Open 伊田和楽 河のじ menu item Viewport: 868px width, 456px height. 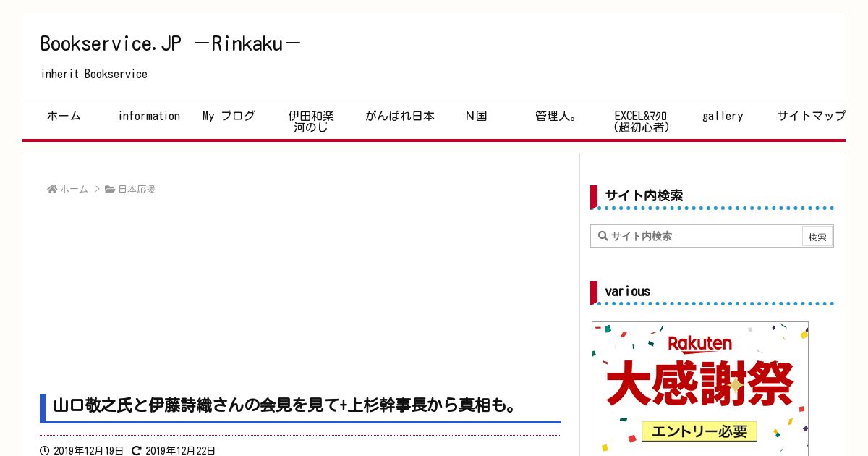pos(311,122)
